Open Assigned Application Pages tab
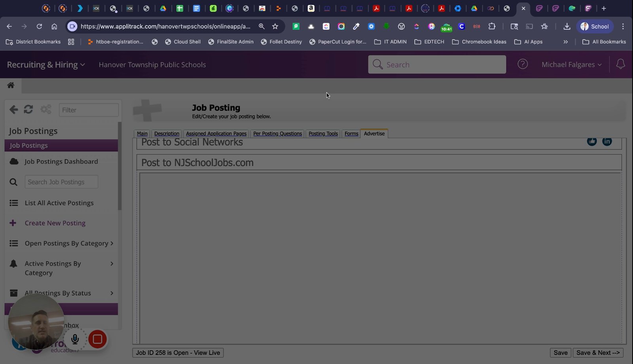 point(216,134)
